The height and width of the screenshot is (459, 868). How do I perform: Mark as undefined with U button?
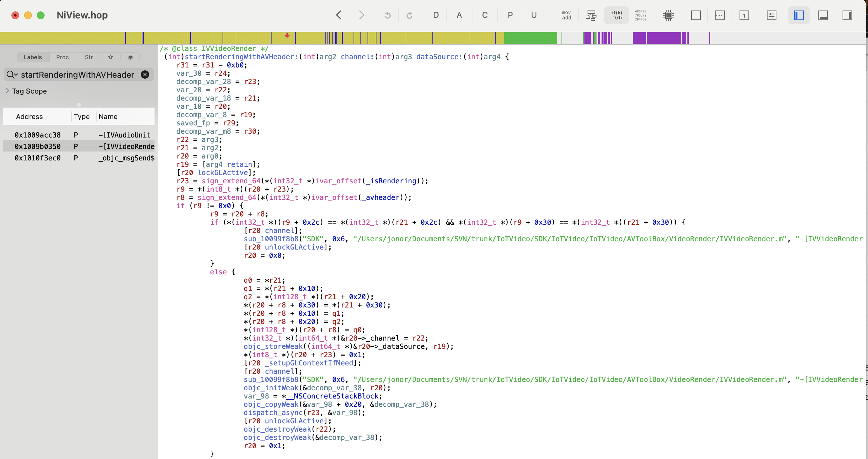(x=534, y=15)
